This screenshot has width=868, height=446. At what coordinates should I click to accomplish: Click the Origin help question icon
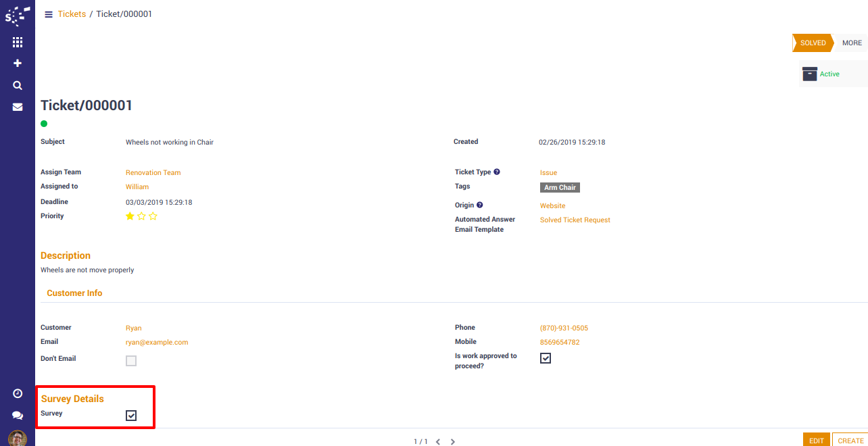coord(480,205)
